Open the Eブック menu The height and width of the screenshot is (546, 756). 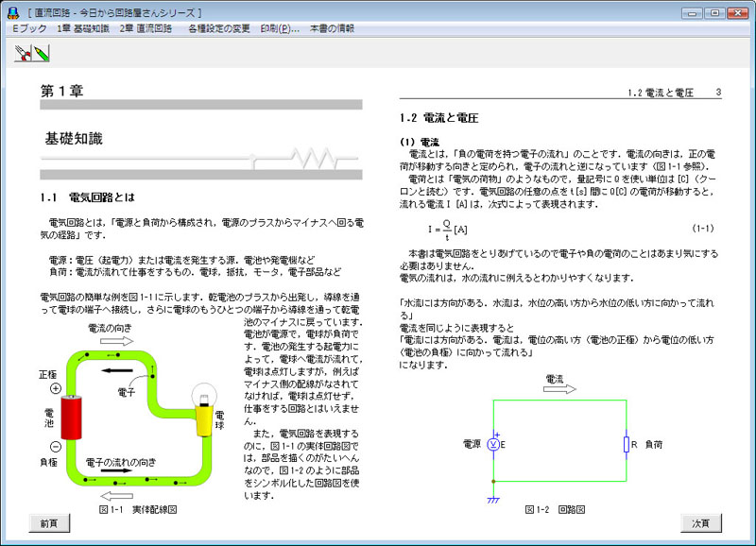click(28, 28)
